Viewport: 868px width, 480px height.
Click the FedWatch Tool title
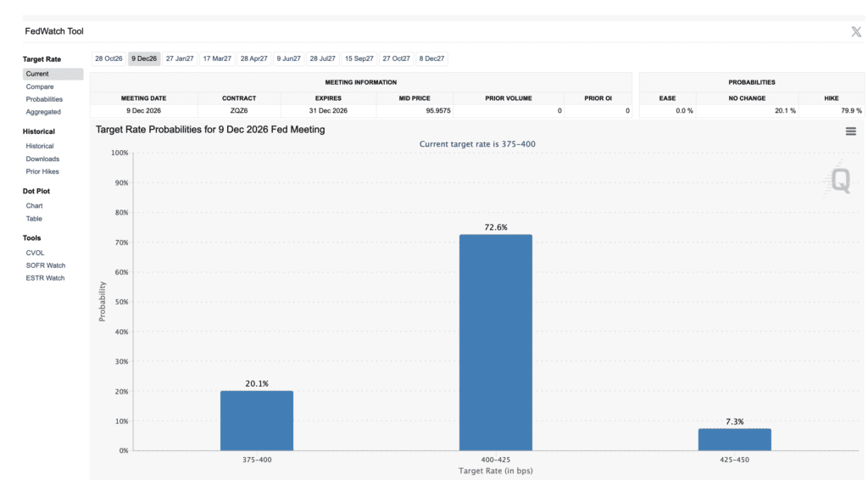point(54,31)
